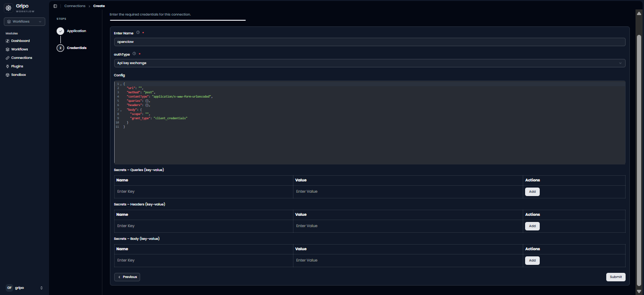Click the Gripo logo icon

click(x=8, y=8)
